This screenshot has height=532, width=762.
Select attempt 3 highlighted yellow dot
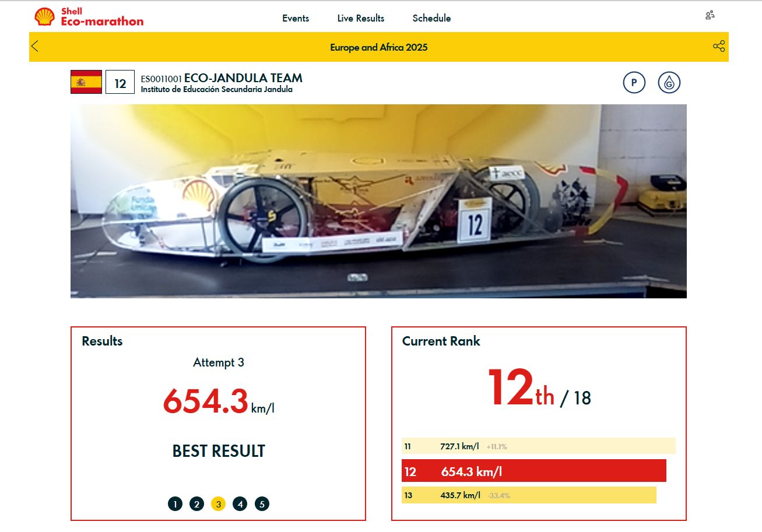(218, 504)
